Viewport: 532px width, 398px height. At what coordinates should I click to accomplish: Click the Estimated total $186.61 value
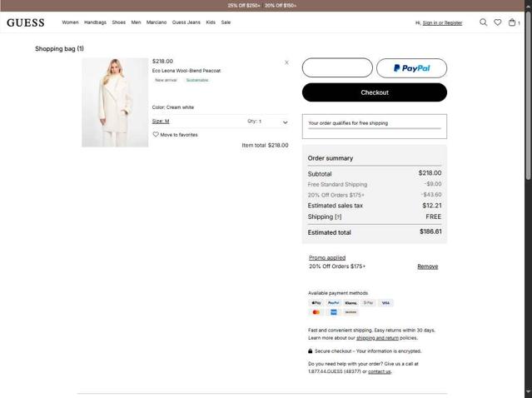pyautogui.click(x=430, y=231)
